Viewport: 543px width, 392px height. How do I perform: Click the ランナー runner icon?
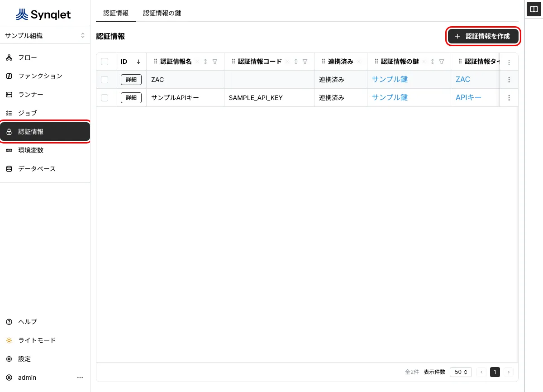pyautogui.click(x=9, y=95)
